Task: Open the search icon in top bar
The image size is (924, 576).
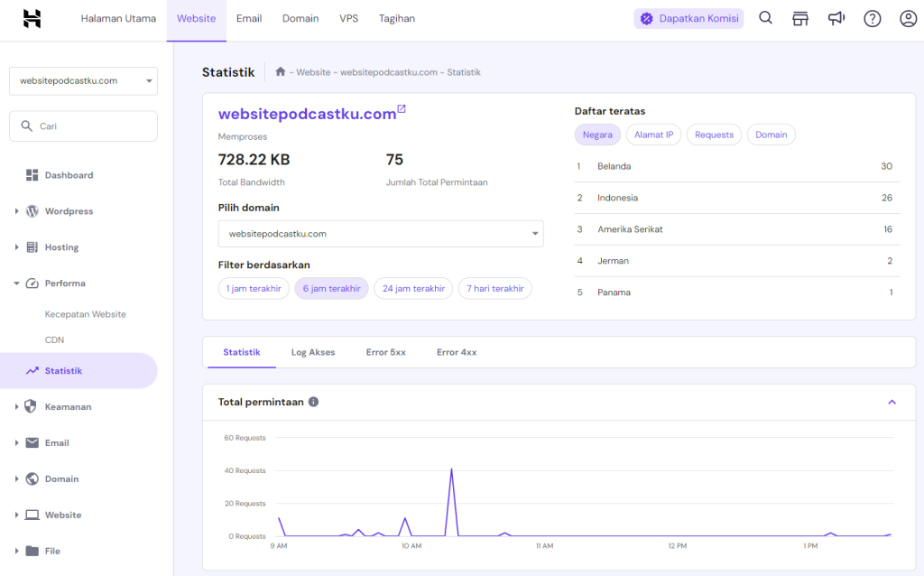Action: (765, 17)
